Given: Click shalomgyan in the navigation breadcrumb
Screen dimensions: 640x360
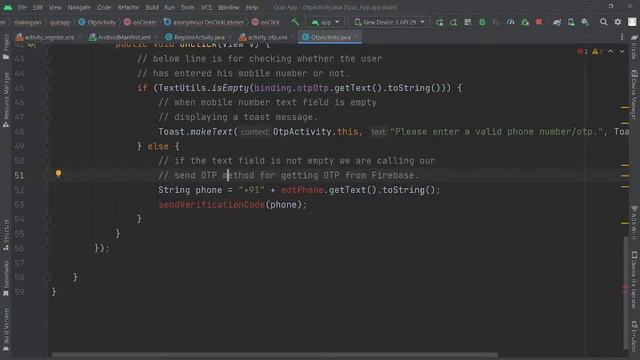Looking at the screenshot, I should (27, 22).
